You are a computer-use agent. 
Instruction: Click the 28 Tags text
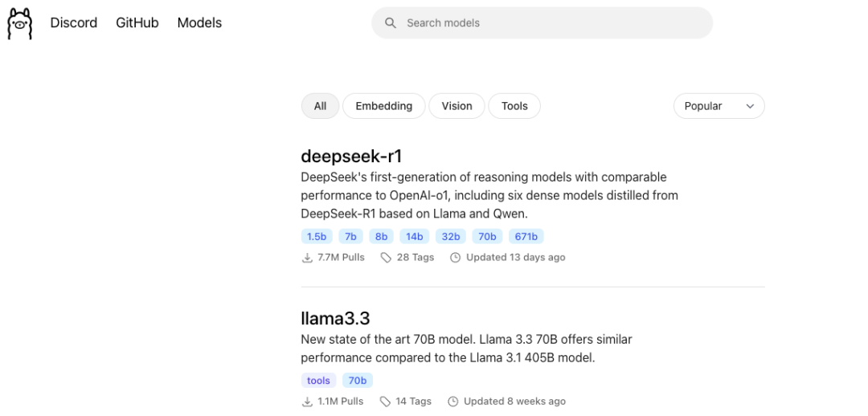pyautogui.click(x=416, y=257)
